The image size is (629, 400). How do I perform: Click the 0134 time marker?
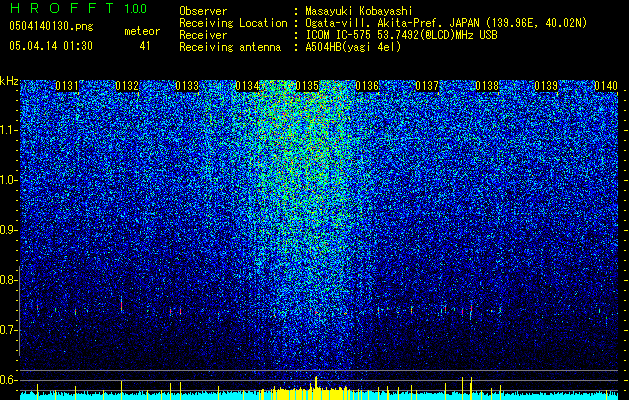pos(247,86)
